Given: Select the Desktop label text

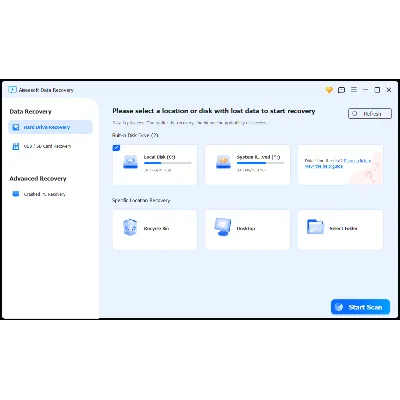Looking at the screenshot, I should (x=246, y=229).
